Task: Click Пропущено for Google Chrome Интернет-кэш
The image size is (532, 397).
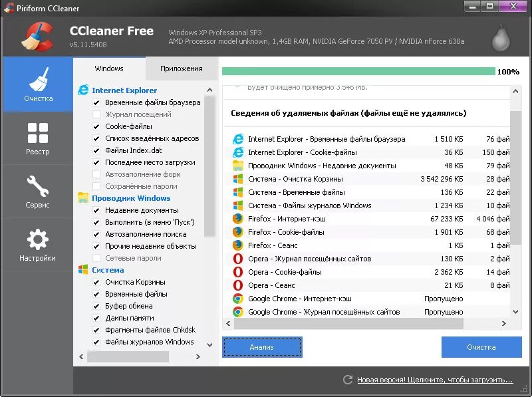Action: [x=444, y=299]
